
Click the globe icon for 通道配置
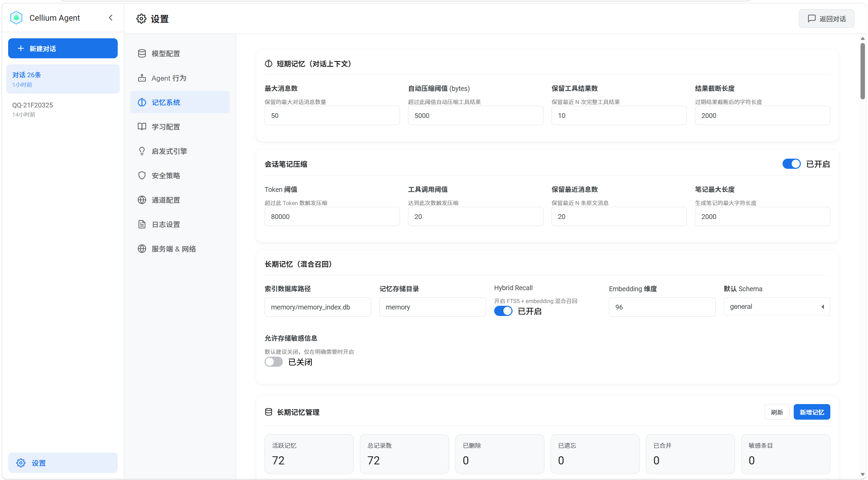(142, 200)
